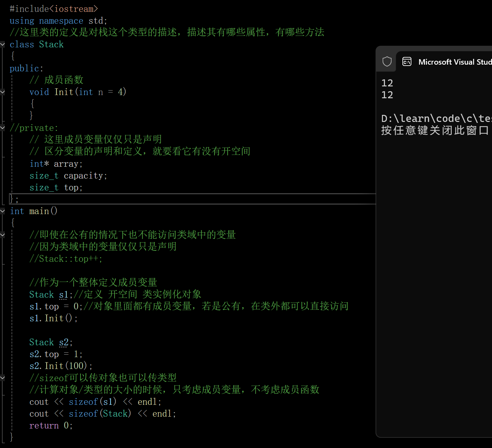492x448 pixels.
Task: Click the 'size_t top;' member declaration
Action: 56,188
